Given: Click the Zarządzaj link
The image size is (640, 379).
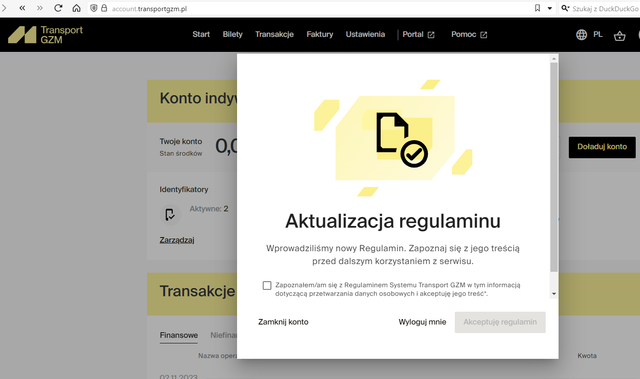Looking at the screenshot, I should coord(177,240).
